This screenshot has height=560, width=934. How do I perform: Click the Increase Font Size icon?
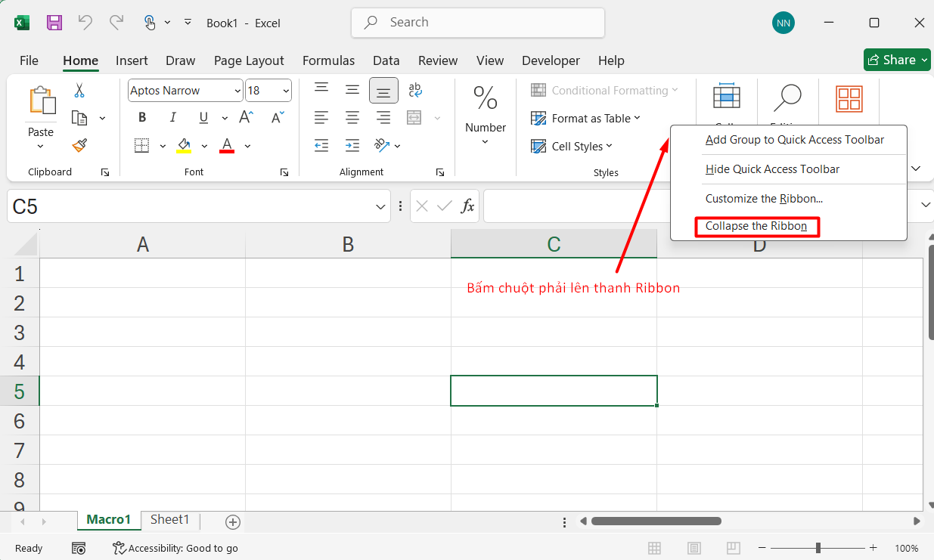pos(244,117)
